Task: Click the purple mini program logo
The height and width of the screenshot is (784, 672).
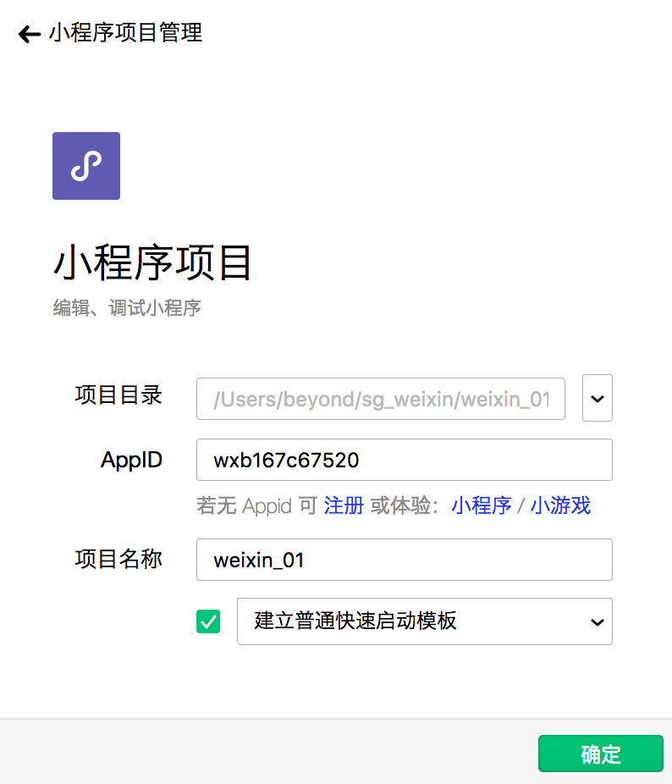Action: 86,166
